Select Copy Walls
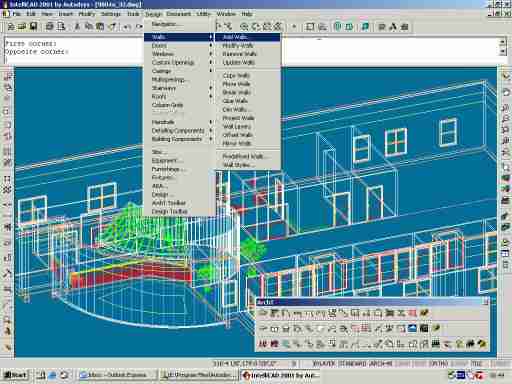Viewport: 512px width, 384px height. tap(247, 76)
